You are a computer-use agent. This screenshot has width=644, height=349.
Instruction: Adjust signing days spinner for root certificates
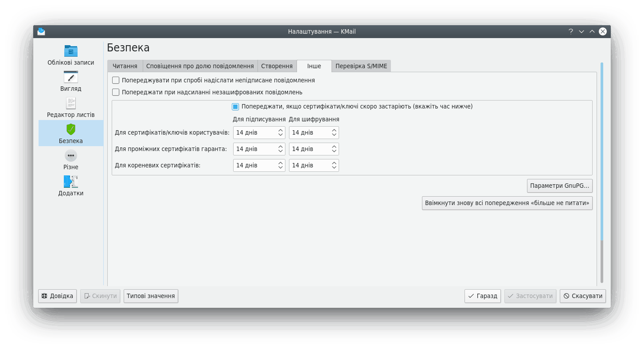click(281, 165)
